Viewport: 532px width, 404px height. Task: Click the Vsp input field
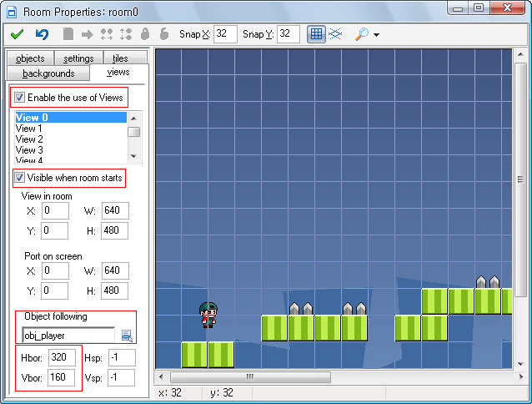(x=121, y=377)
